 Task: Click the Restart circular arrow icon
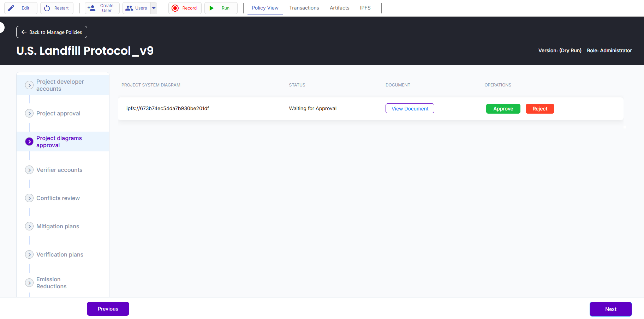[x=47, y=8]
